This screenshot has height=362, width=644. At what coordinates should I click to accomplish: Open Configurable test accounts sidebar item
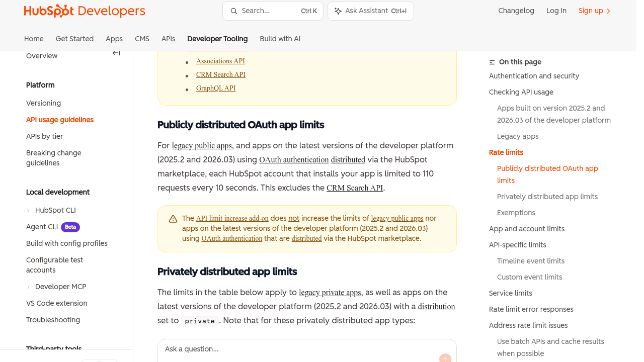pos(54,265)
